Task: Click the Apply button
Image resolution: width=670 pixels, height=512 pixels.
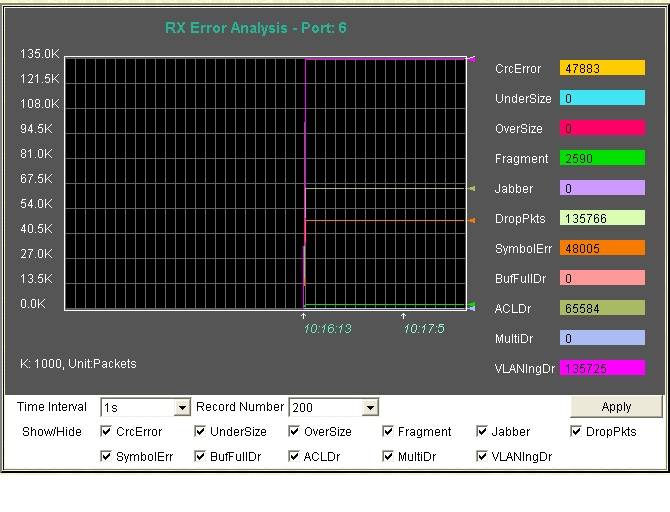Action: coord(616,407)
